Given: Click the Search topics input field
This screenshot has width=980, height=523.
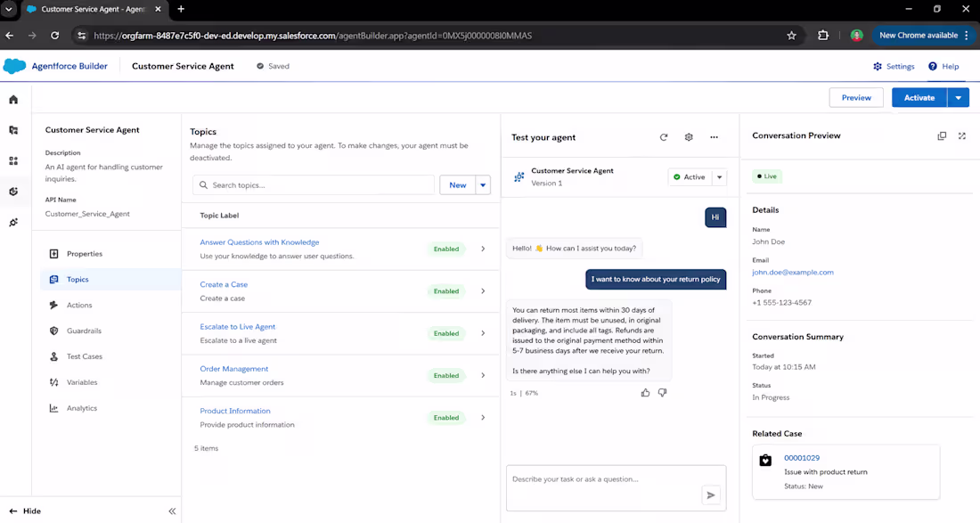Looking at the screenshot, I should point(314,185).
